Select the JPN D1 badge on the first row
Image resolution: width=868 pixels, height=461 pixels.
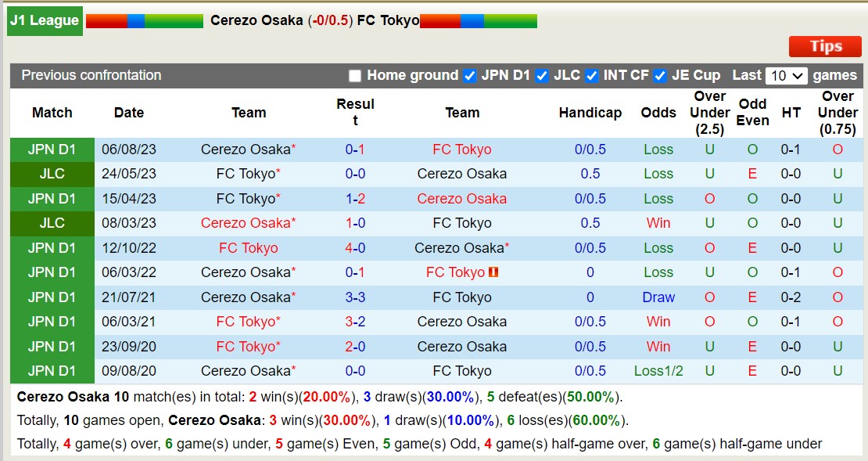coord(52,149)
